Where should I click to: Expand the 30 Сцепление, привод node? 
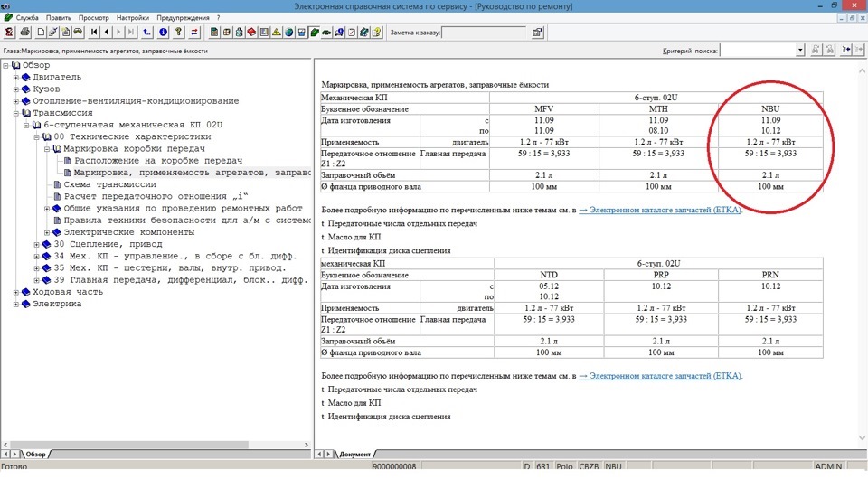click(37, 244)
